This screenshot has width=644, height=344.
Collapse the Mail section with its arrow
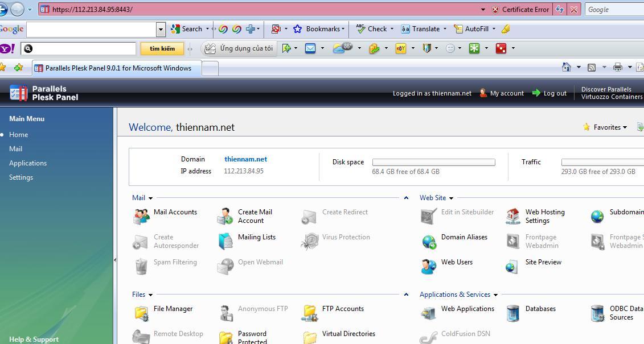click(406, 198)
